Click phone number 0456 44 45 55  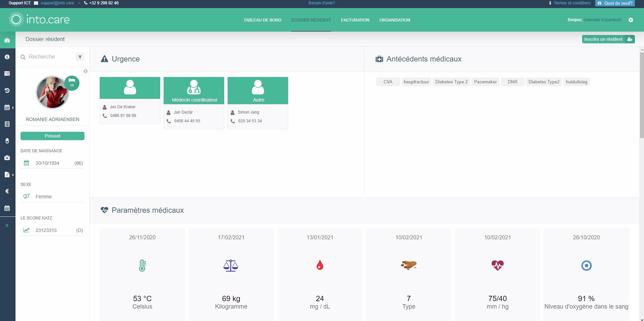(187, 121)
